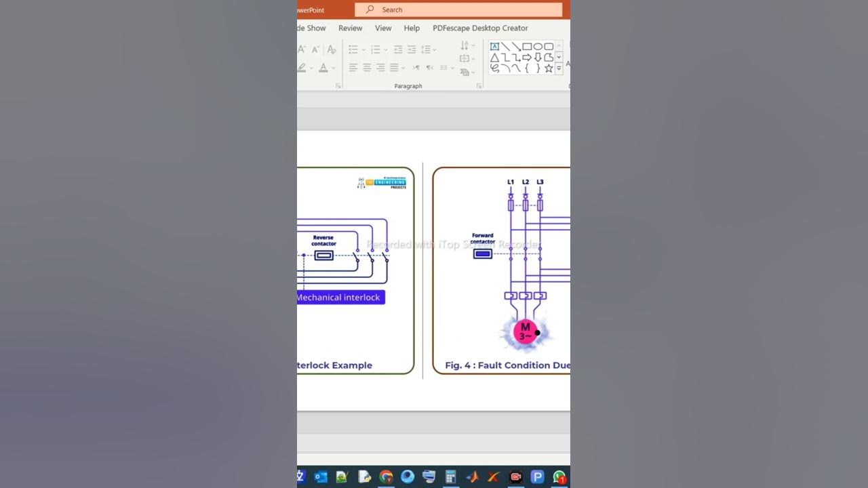868x488 pixels.
Task: Align text left
Action: pyautogui.click(x=353, y=68)
